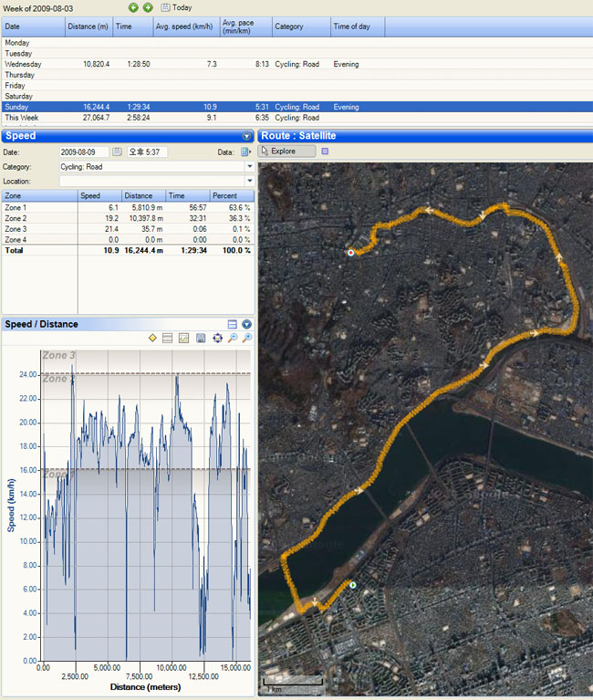
Task: Sort by the Distance (m) column header
Action: [88, 27]
